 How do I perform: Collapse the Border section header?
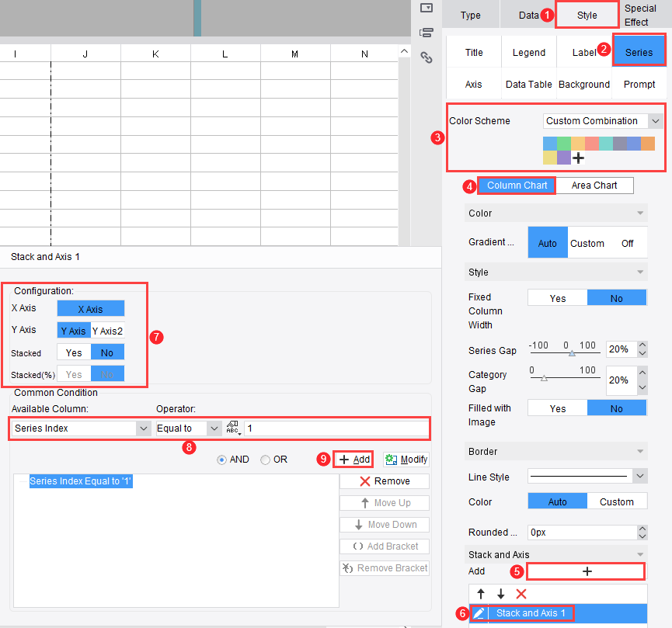coord(556,451)
